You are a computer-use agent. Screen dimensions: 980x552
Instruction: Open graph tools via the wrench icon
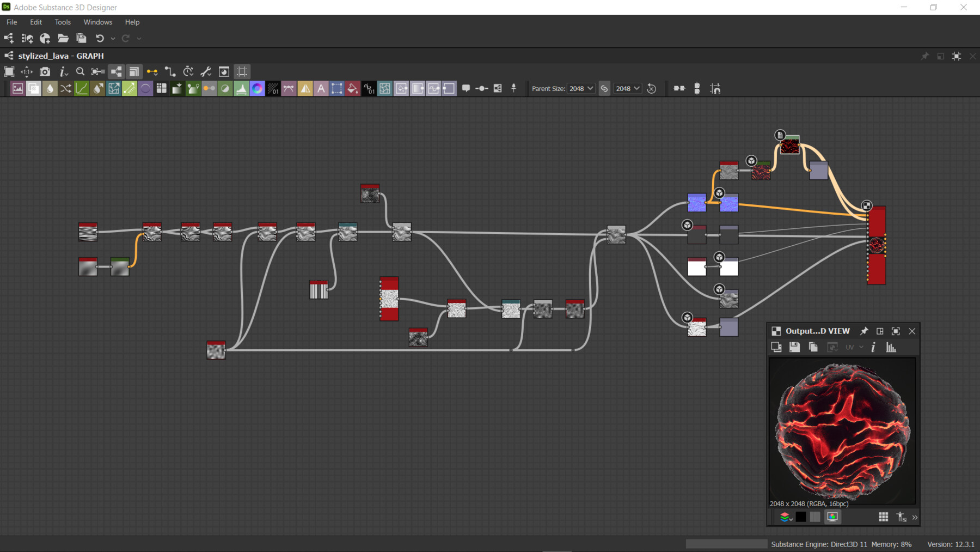[x=206, y=71]
